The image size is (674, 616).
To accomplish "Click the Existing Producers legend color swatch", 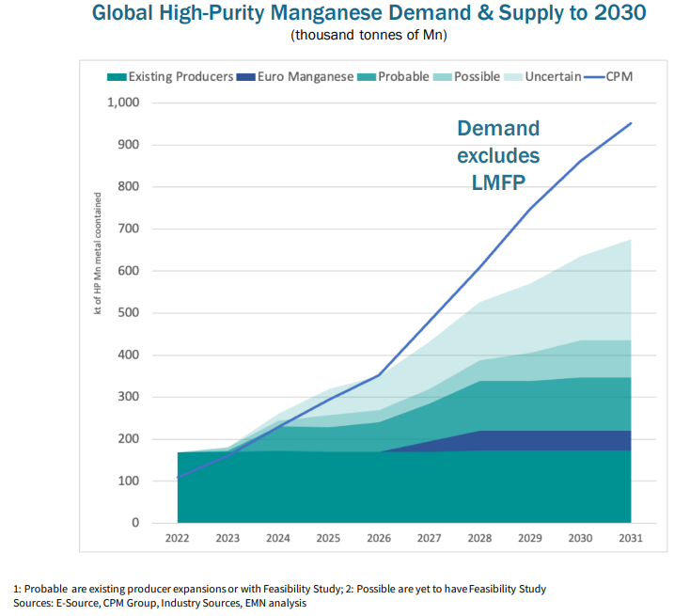I will point(117,76).
